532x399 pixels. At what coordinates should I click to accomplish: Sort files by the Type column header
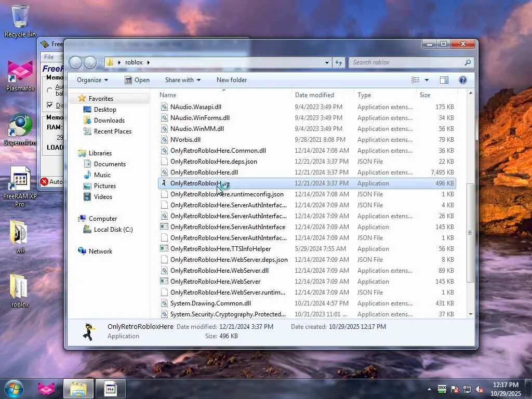coord(385,95)
